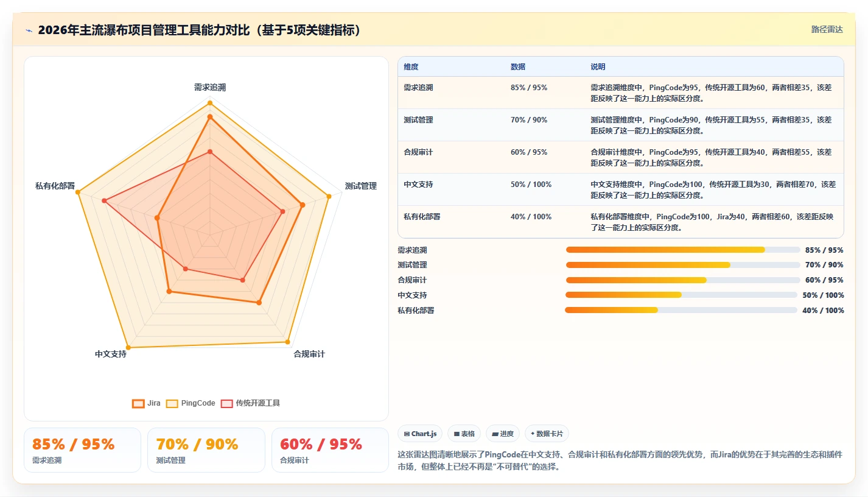
Task: Click the 60% / 95% data card
Action: point(330,450)
